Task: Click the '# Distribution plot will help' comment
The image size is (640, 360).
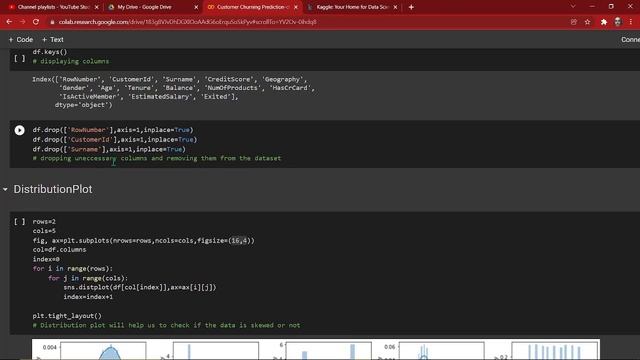Action: click(167, 325)
